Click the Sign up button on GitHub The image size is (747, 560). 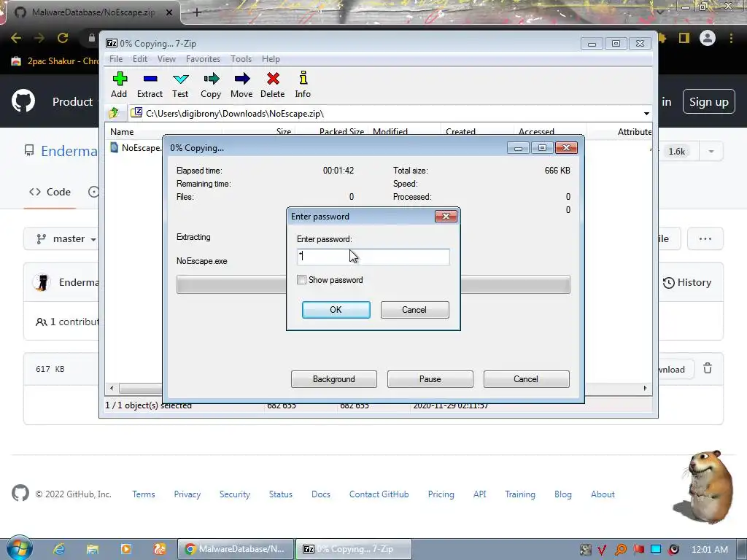708,101
